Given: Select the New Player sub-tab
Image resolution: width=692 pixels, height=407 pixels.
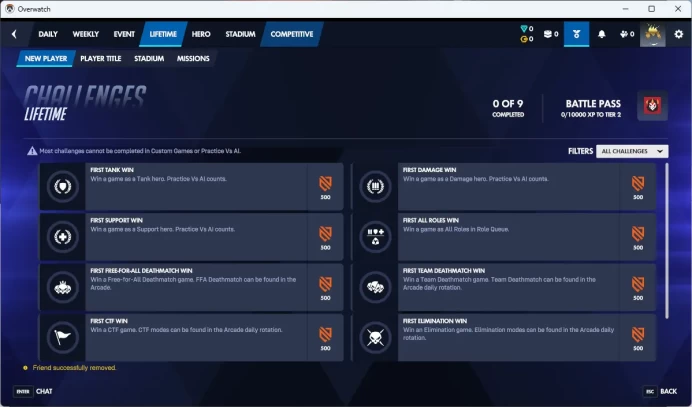Looking at the screenshot, I should [x=46, y=58].
